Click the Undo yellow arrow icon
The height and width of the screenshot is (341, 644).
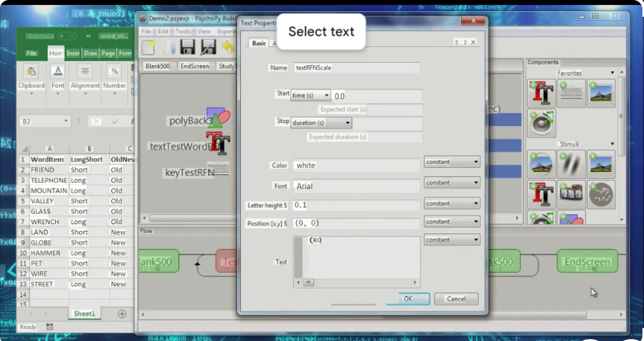click(x=228, y=47)
